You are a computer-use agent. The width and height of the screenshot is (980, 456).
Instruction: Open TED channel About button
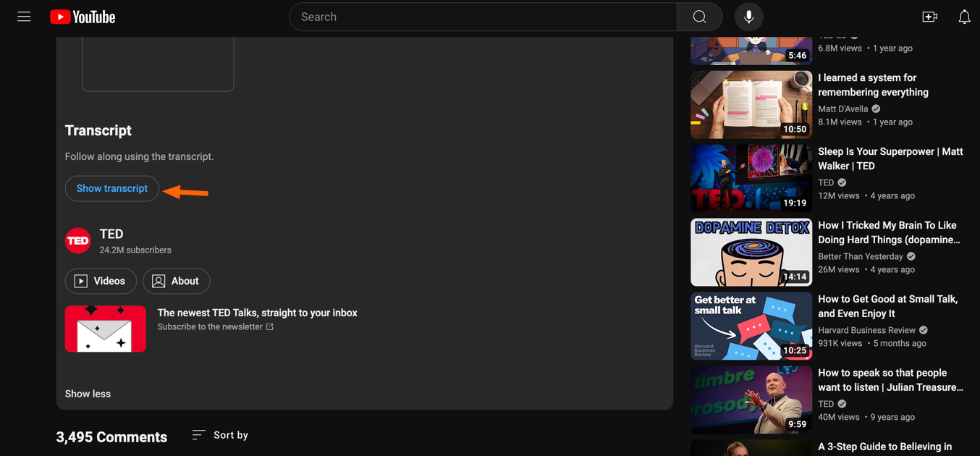point(177,281)
